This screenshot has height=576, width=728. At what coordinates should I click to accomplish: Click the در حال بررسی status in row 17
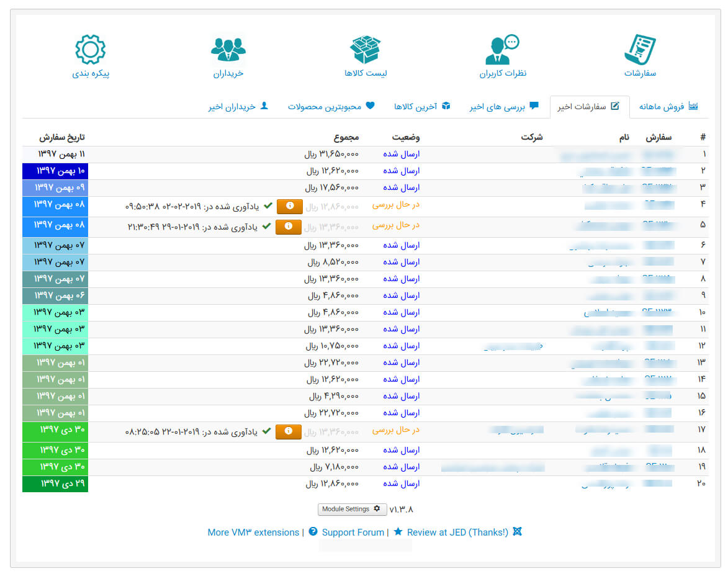point(396,430)
